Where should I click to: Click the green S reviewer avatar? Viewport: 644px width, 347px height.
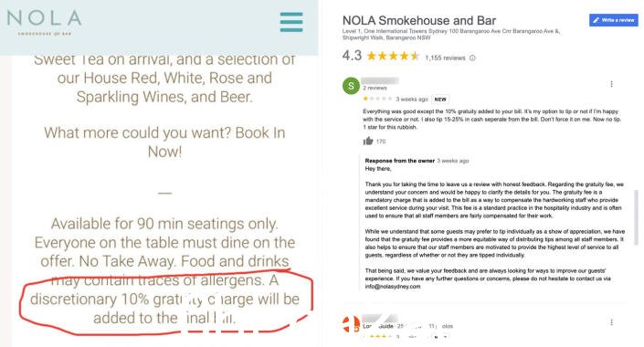click(x=351, y=86)
